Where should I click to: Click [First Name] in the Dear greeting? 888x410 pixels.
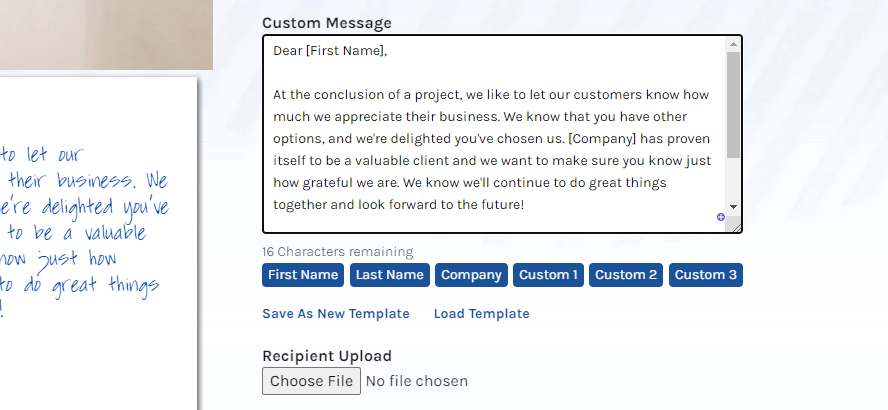coord(345,51)
